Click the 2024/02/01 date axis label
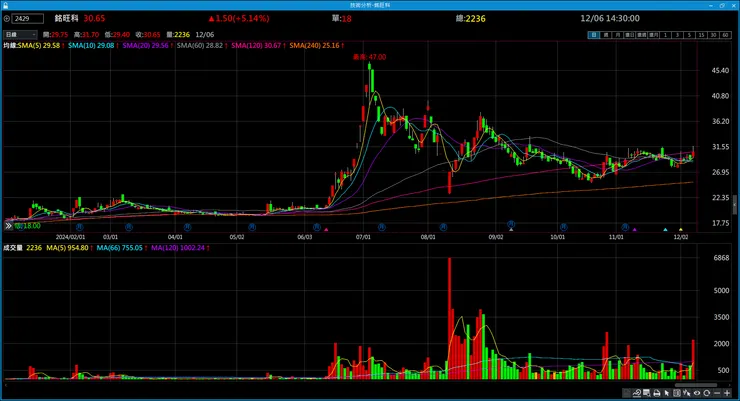This screenshot has width=740, height=401. point(70,237)
